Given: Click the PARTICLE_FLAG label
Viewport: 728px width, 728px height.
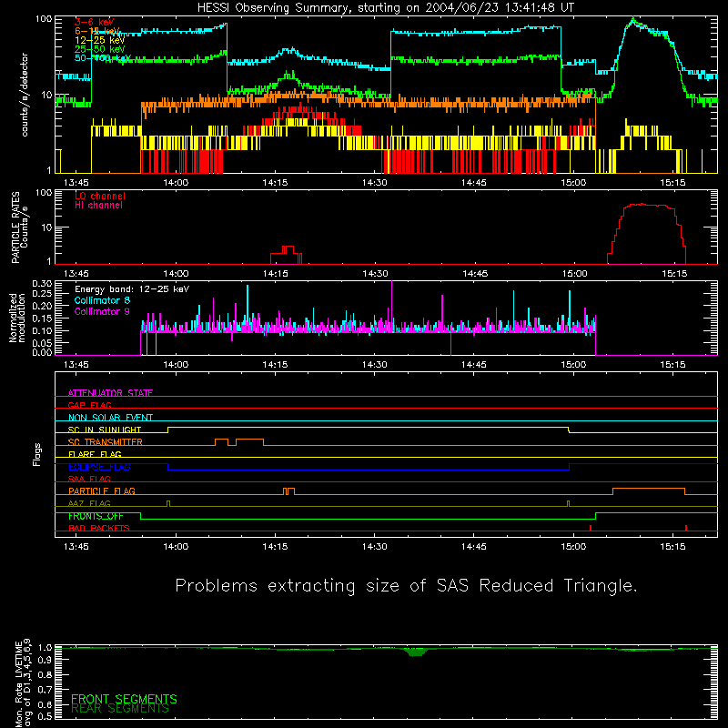Looking at the screenshot, I should click(x=102, y=490).
